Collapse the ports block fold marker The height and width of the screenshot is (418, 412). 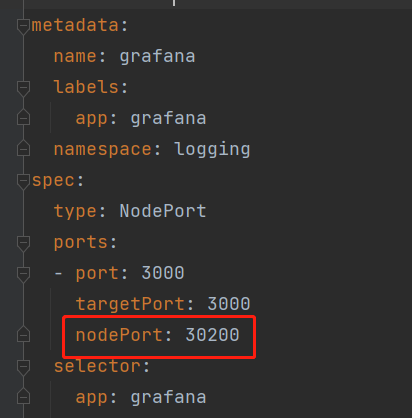[23, 243]
